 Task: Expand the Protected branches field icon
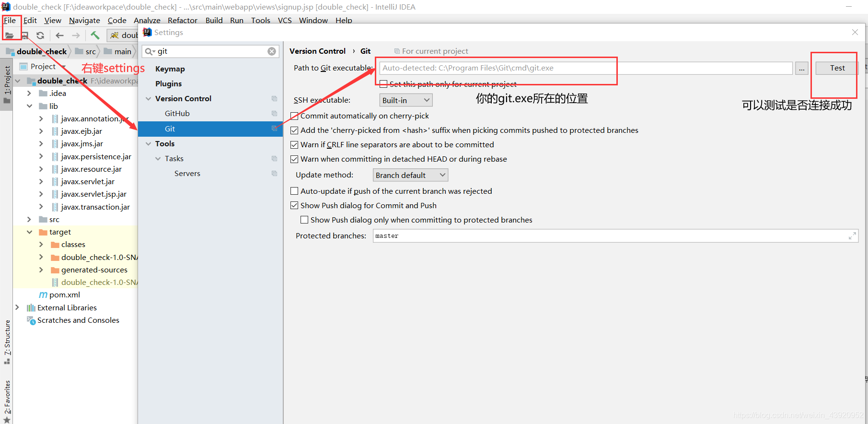pyautogui.click(x=852, y=236)
